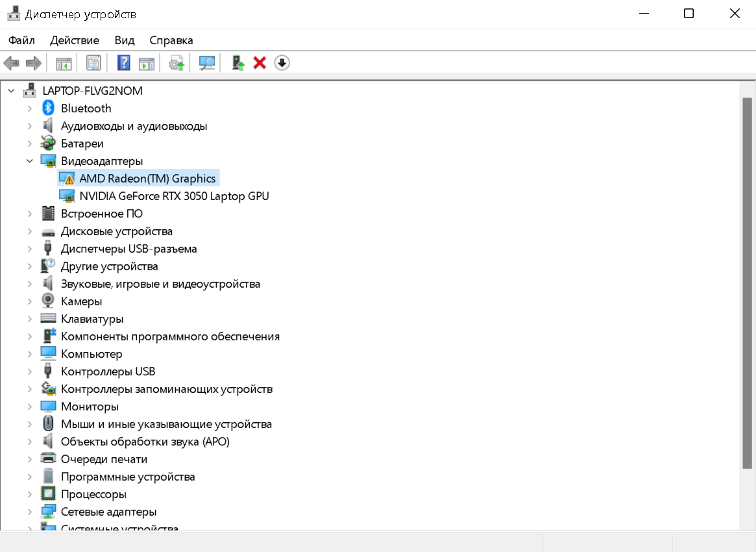
Task: Collapse the LAPTOP-FLVG2NOM root node
Action: point(12,91)
